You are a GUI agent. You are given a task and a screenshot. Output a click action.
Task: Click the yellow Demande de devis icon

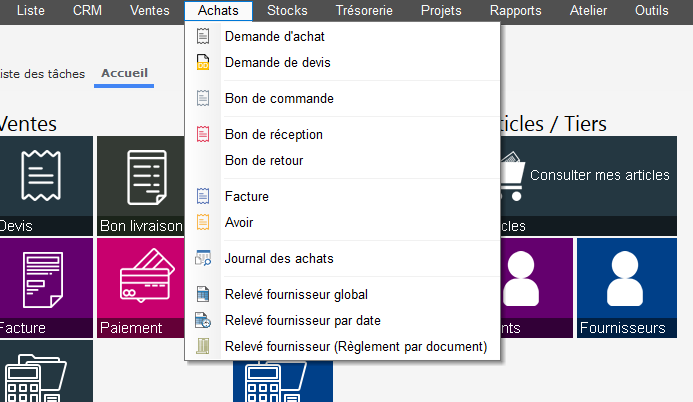pos(203,63)
